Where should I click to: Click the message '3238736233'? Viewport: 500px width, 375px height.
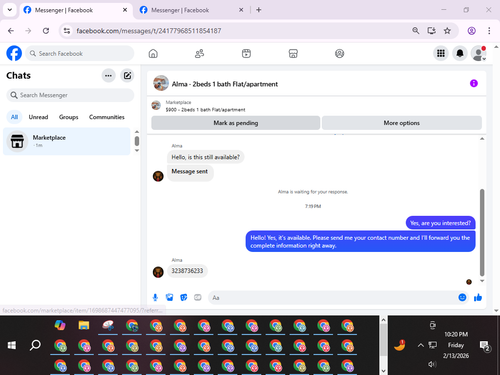click(x=187, y=271)
